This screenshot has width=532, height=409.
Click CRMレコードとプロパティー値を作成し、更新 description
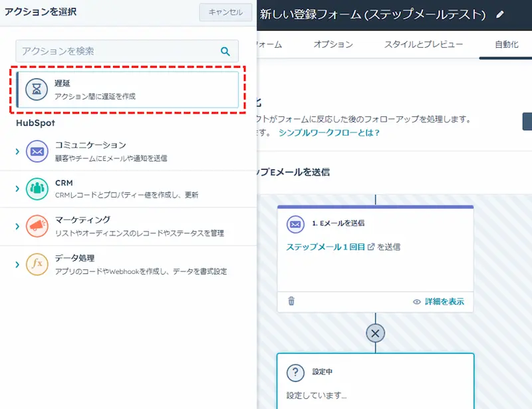coord(126,195)
